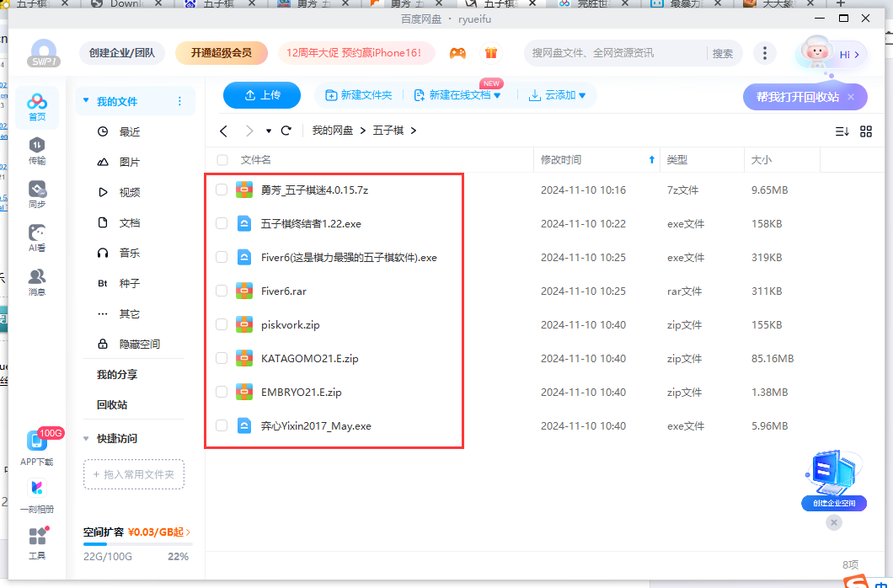
Task: Close the 帮我打开回收站 suggestion
Action: coord(851,97)
